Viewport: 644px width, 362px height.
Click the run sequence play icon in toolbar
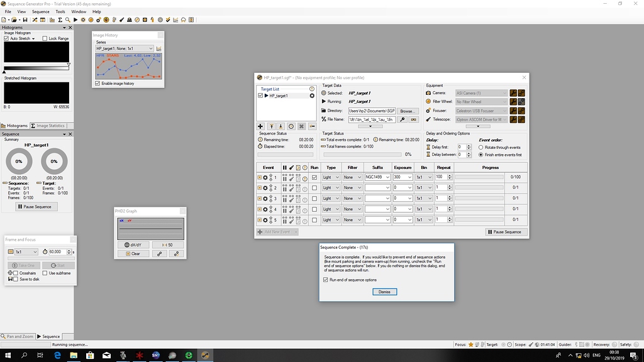pyautogui.click(x=75, y=19)
